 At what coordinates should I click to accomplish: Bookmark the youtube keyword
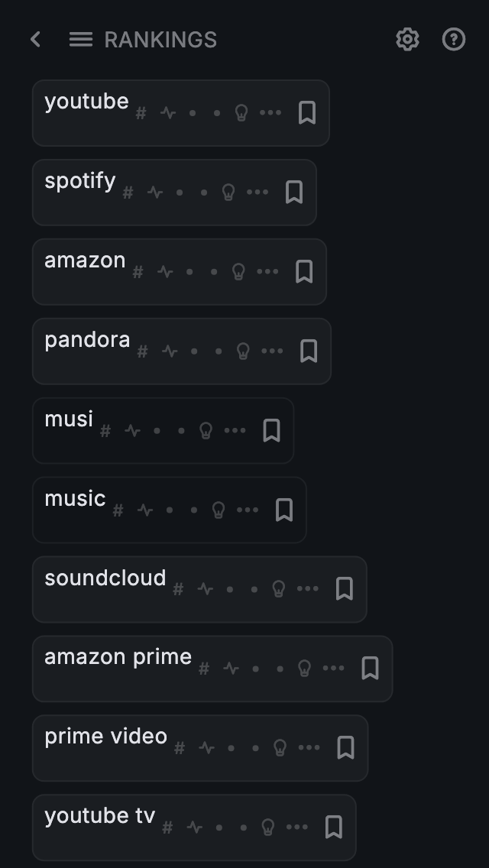point(307,113)
